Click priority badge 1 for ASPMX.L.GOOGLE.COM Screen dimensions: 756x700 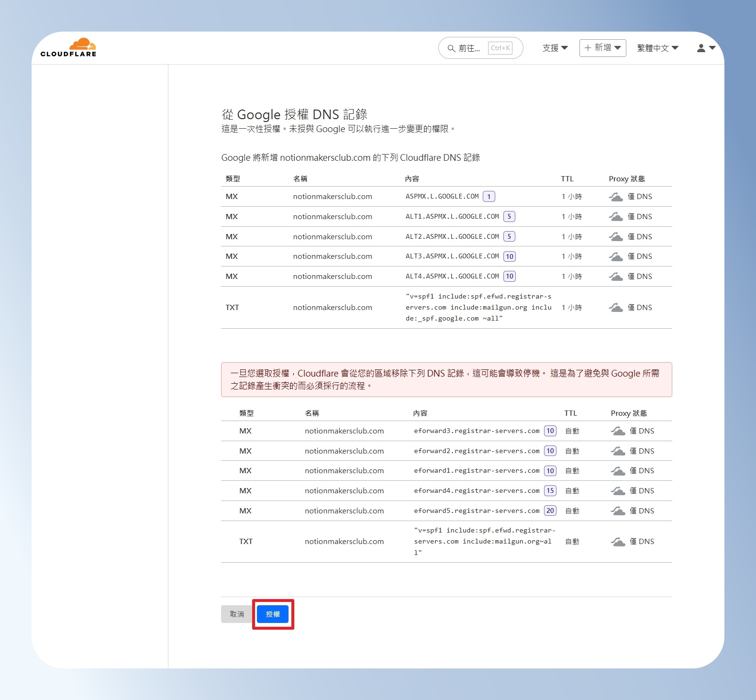489,197
